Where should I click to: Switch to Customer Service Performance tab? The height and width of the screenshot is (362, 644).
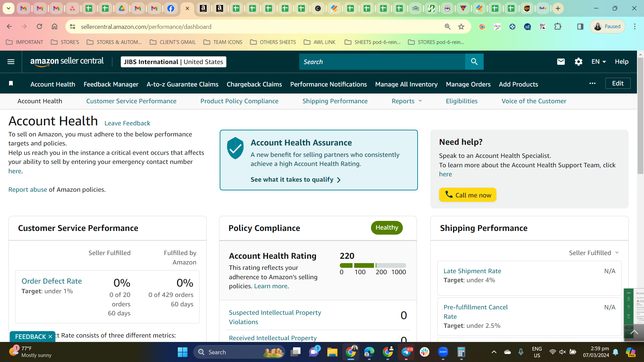(x=131, y=101)
